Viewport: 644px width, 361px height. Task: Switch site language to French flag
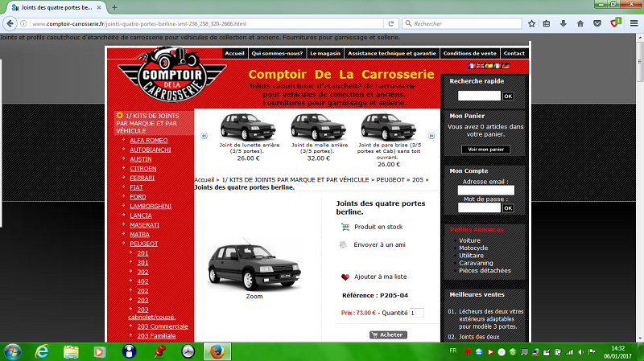point(471,66)
